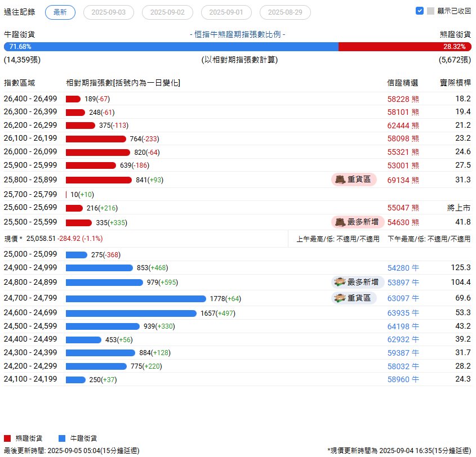Click the 1778(+64) count value
Viewport: 476px width, 457px height.
click(225, 299)
